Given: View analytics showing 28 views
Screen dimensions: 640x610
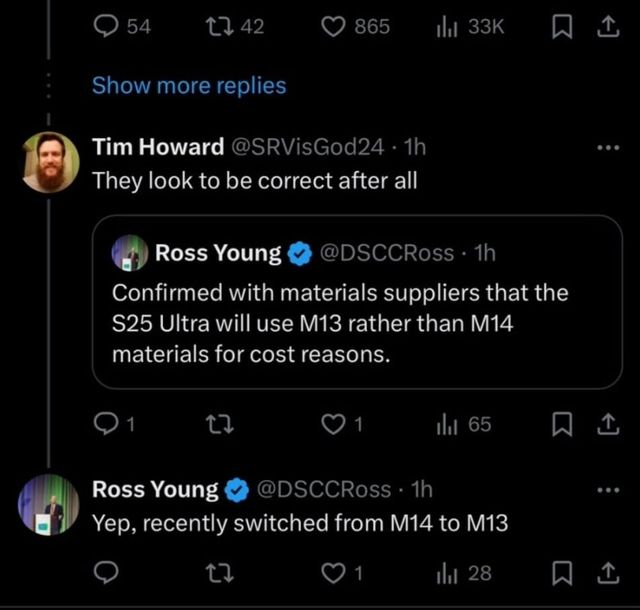Looking at the screenshot, I should pos(465,572).
